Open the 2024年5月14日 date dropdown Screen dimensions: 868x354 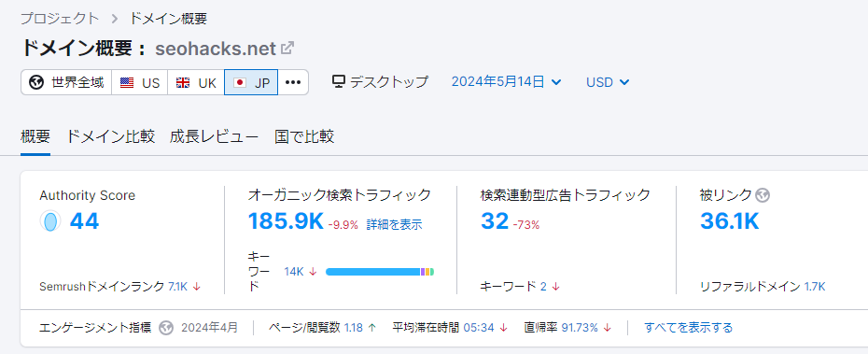tap(507, 82)
